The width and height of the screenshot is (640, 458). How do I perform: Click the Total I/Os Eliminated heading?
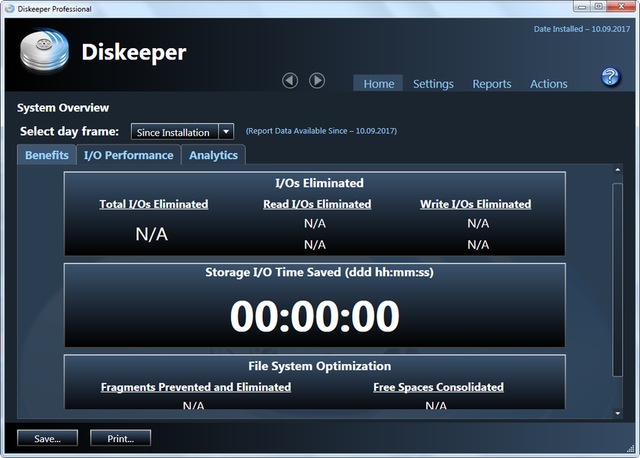click(154, 204)
